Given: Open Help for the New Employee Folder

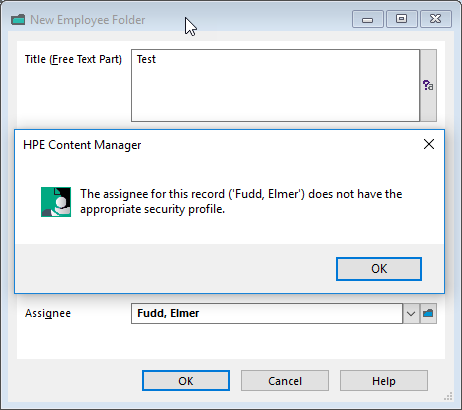Looking at the screenshot, I should click(384, 381).
